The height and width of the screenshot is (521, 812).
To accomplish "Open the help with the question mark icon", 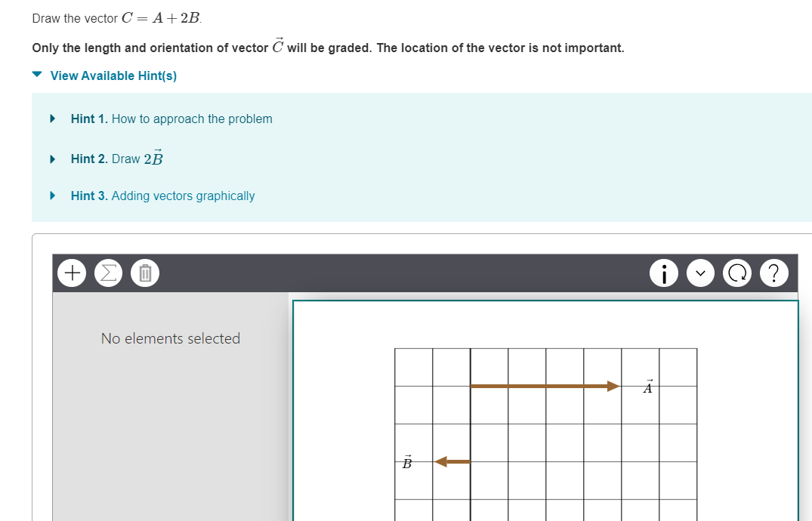I will [774, 273].
